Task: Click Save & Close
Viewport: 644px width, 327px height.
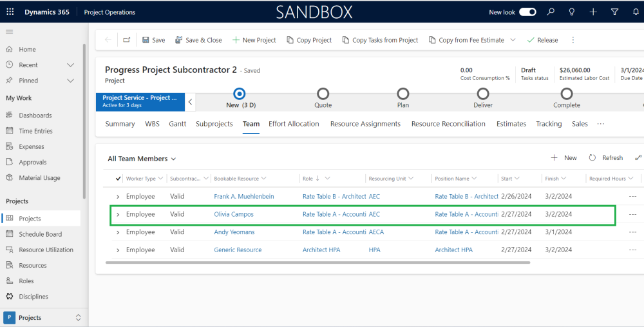Action: coord(198,40)
